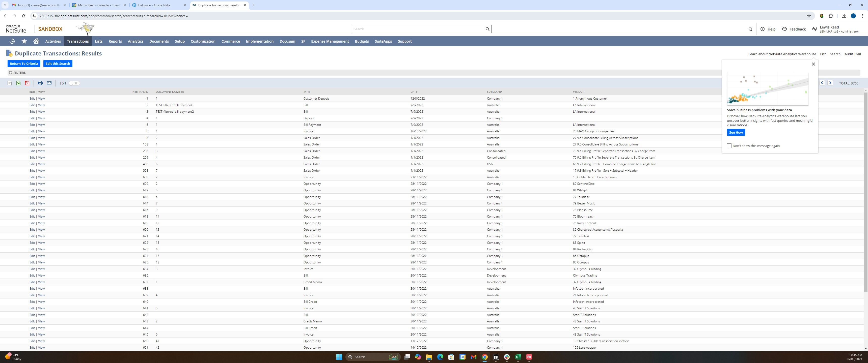Open the Recent Records clock icon
Screen dimensions: 868x363
12,41
